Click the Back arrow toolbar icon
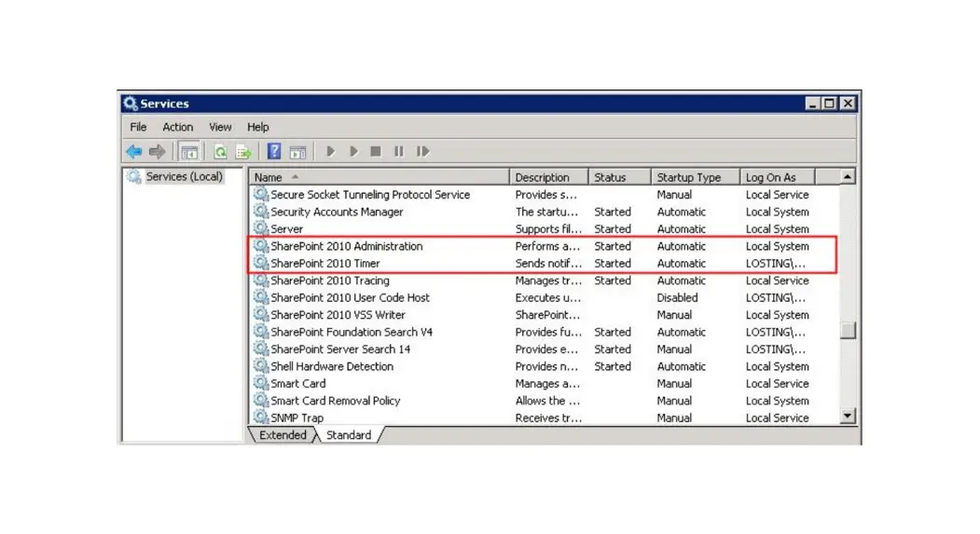The height and width of the screenshot is (534, 980). (133, 151)
